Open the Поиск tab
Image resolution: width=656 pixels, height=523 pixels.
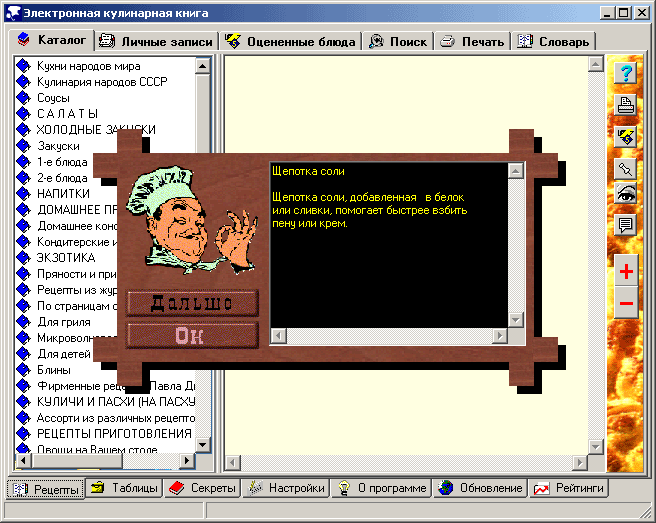pyautogui.click(x=397, y=41)
